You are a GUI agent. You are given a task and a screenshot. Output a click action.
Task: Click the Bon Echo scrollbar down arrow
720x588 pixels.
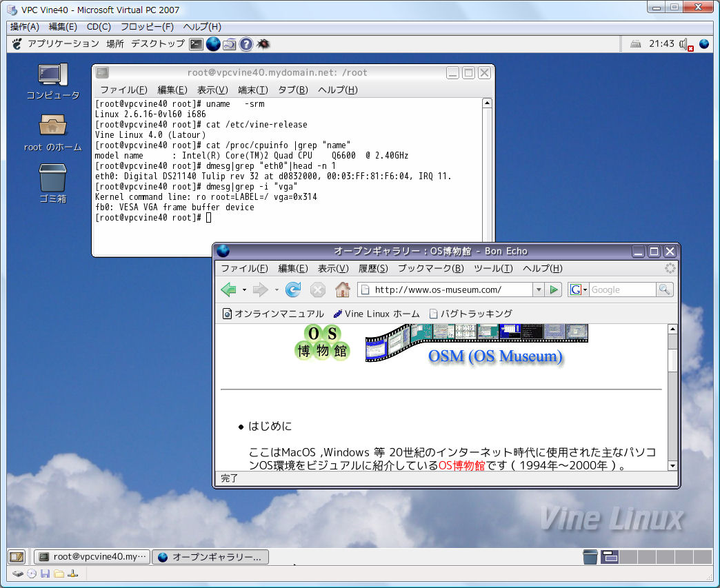(x=672, y=465)
